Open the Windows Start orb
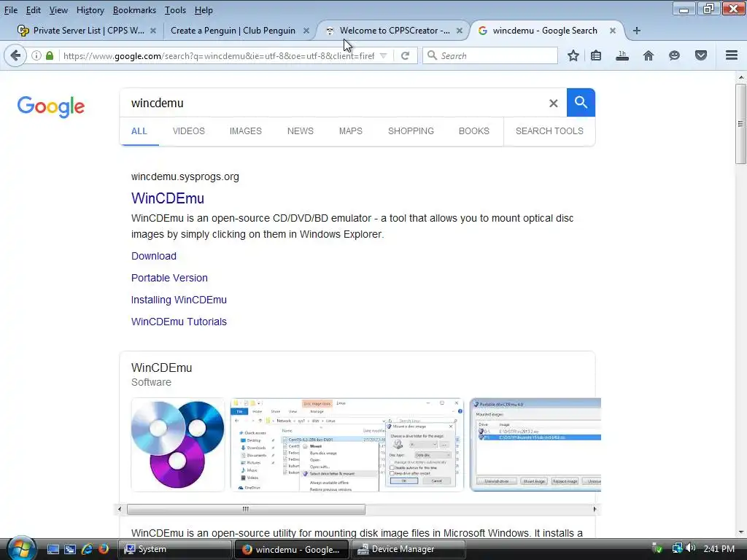The image size is (747, 560). (21, 548)
